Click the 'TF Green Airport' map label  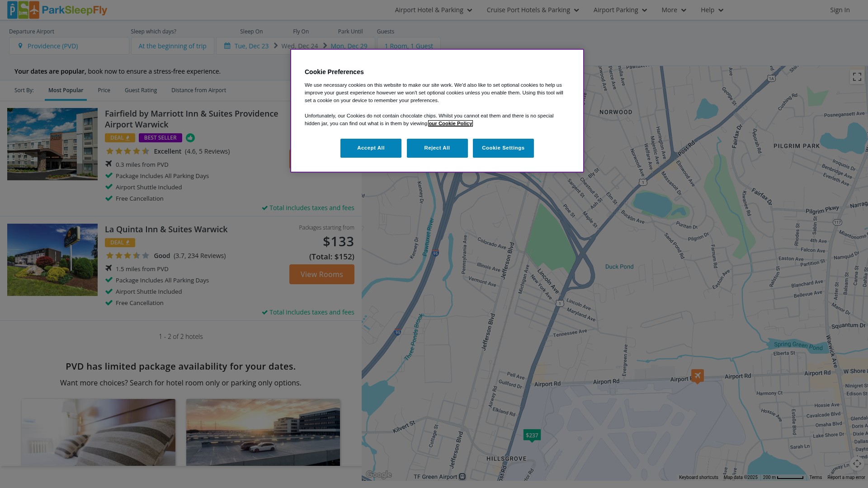pyautogui.click(x=435, y=477)
